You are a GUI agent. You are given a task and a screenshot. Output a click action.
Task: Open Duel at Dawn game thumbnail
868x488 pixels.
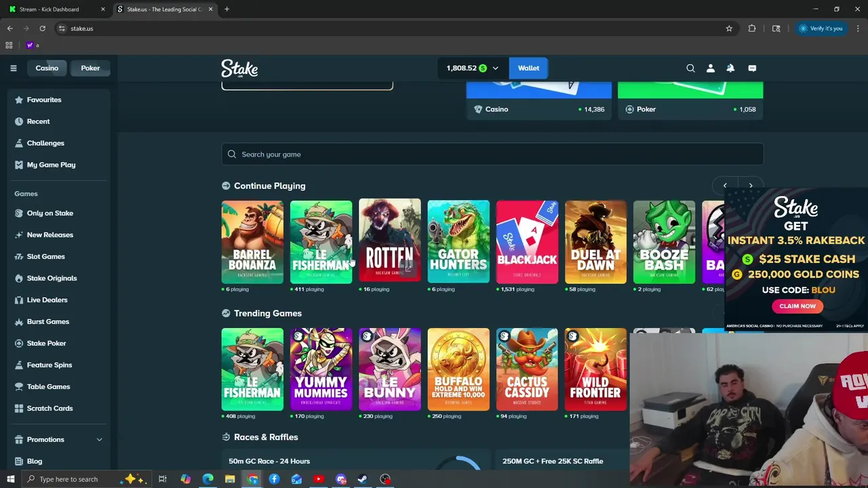595,242
